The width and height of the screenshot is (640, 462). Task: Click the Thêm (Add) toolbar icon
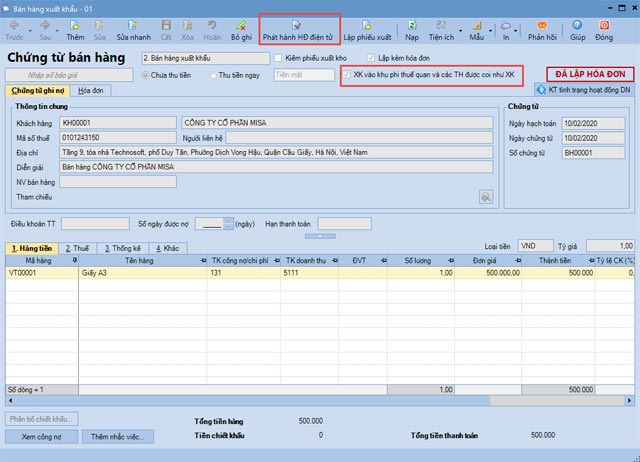pos(75,28)
